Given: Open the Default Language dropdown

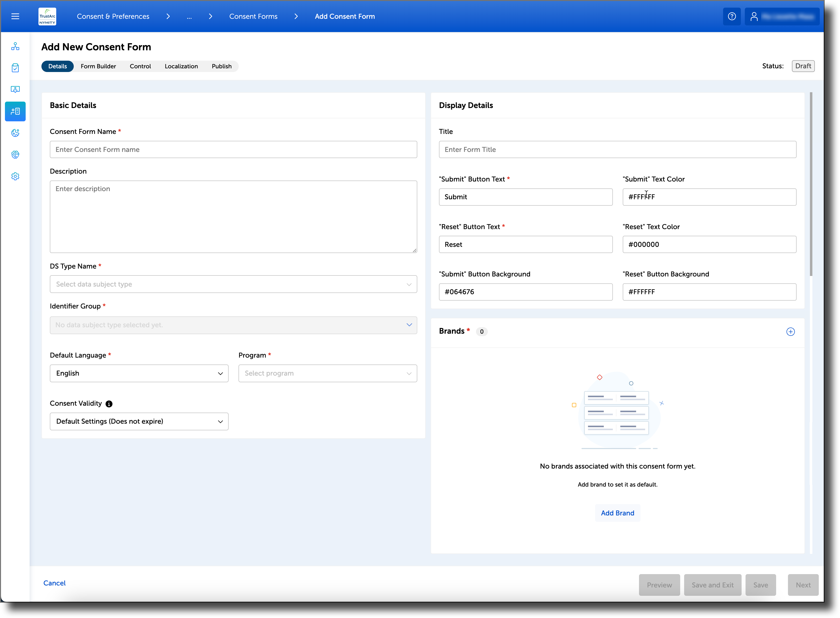Looking at the screenshot, I should 138,373.
